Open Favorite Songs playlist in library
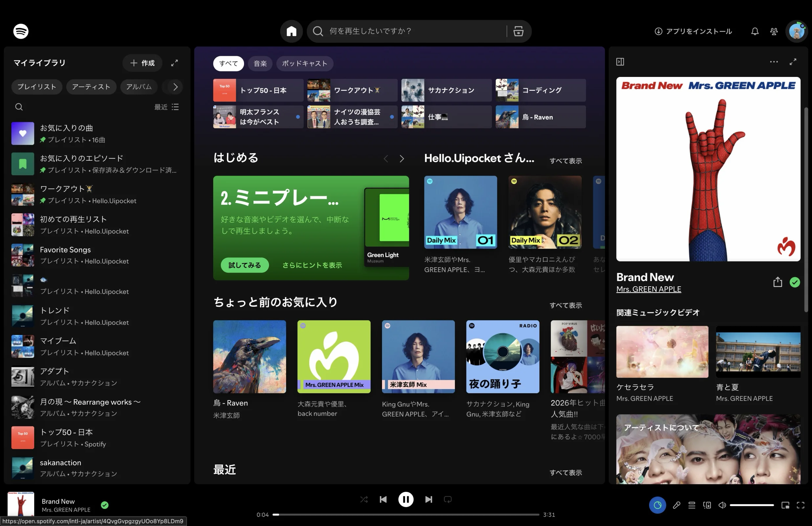 [x=97, y=255]
